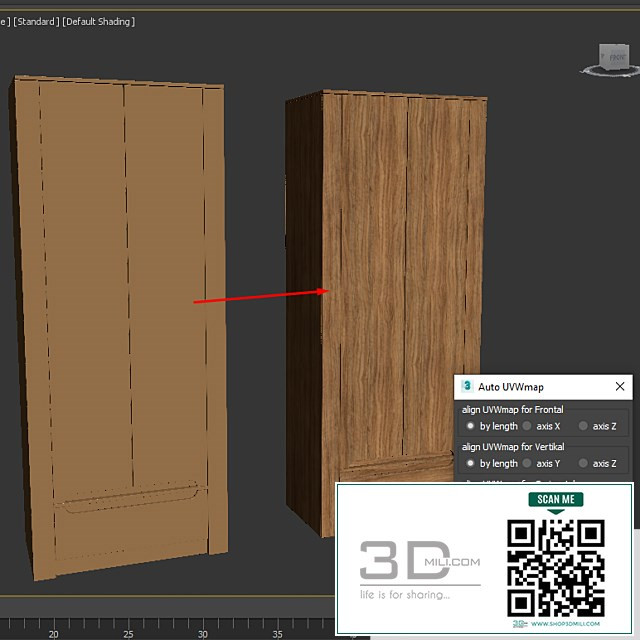Select 'by length' for Vertikal alignment

[470, 463]
